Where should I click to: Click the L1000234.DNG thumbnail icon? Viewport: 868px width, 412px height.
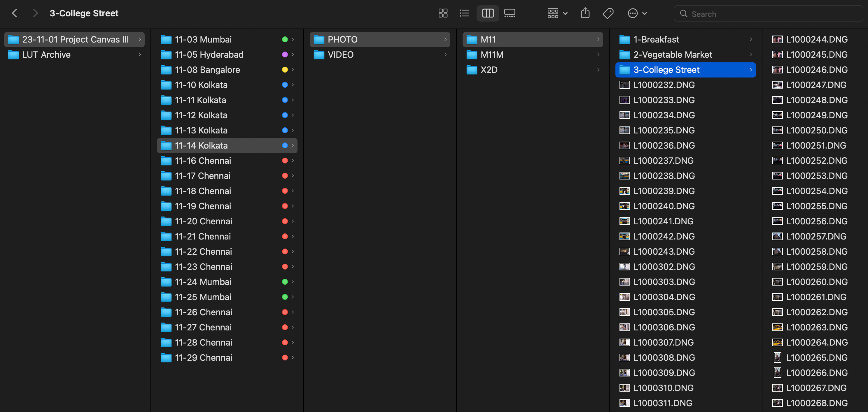(624, 115)
